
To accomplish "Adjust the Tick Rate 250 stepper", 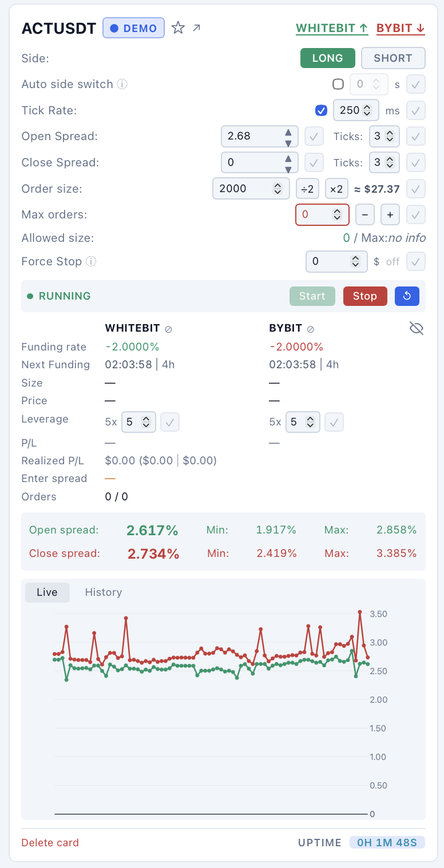I will click(367, 110).
